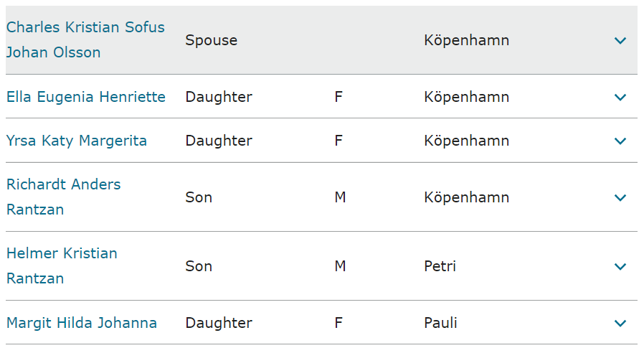Open the Ella Eugenia Henriette record

86,97
